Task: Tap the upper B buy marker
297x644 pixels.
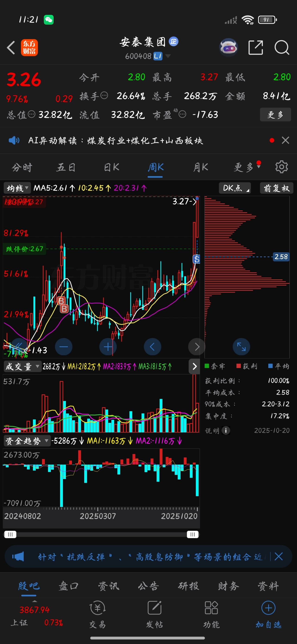Action: 61,300
